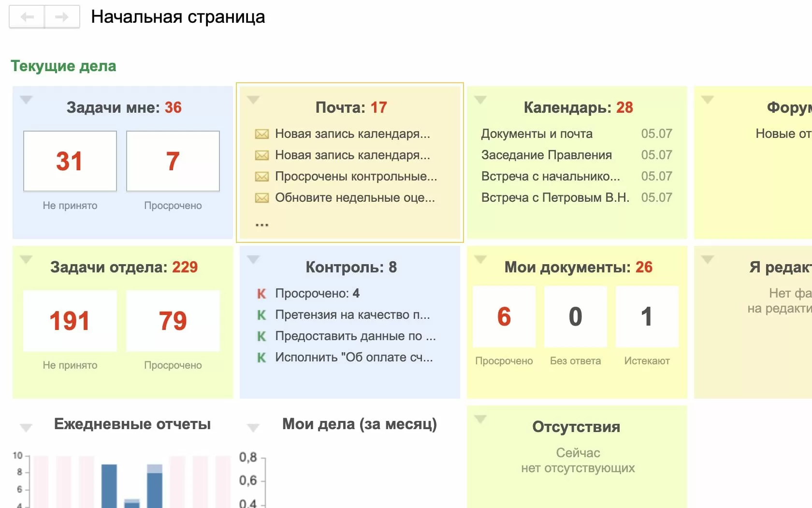Open the 'Ежедневные отчеты' chart title

(x=132, y=424)
